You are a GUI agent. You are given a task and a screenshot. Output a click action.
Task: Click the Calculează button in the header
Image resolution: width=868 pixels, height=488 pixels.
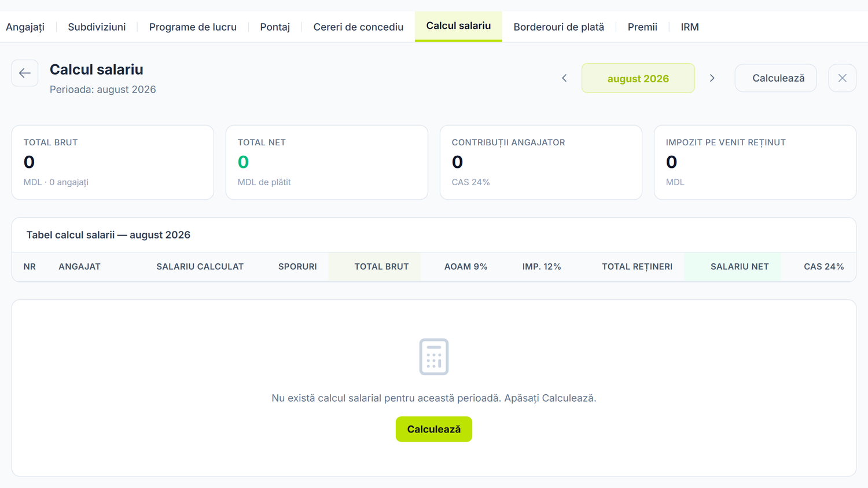tap(776, 78)
